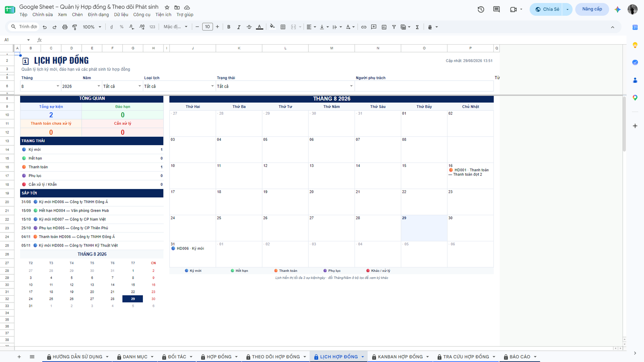Click the undo icon in toolbar

pos(45,27)
